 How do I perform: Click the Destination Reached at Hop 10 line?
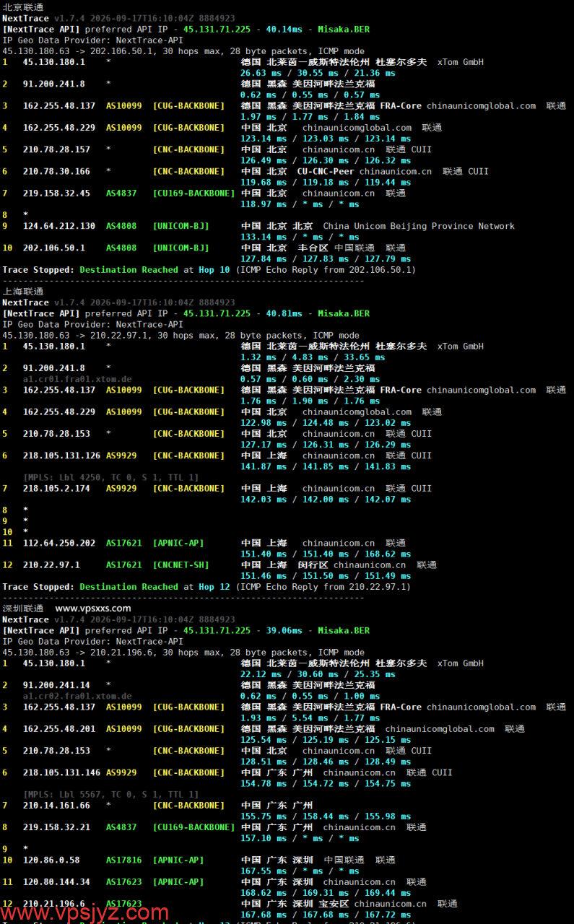click(209, 269)
